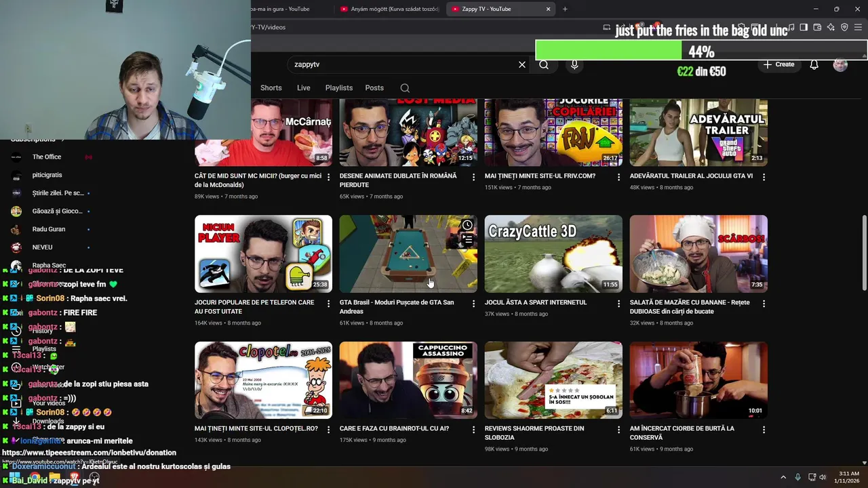Switch to the Posts channel tab
The height and width of the screenshot is (488, 868).
pos(374,88)
